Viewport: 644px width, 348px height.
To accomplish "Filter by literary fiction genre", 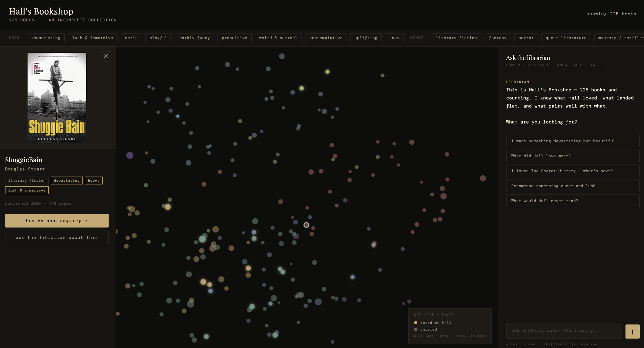I will [456, 38].
